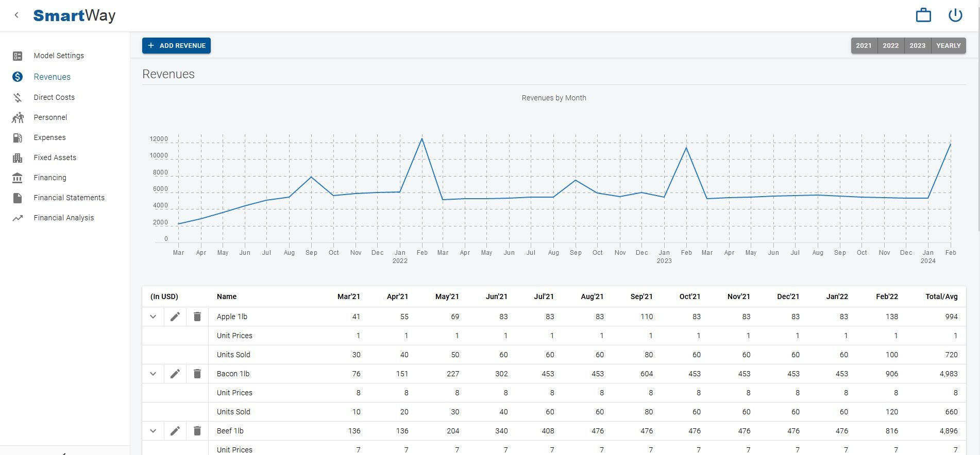Switch the view to year 2021
Image resolution: width=980 pixels, height=455 pixels.
tap(864, 45)
